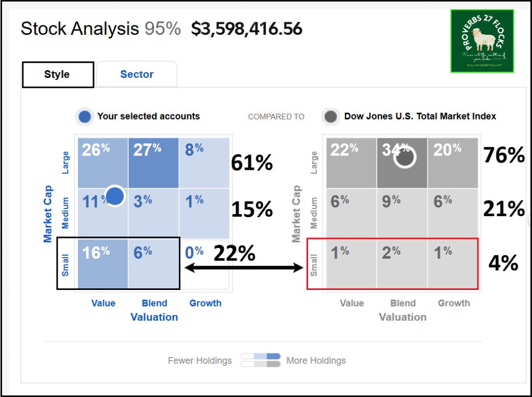Click the $3,598,416.56 total value
Viewport: 532px width, 397px height.
[x=247, y=29]
